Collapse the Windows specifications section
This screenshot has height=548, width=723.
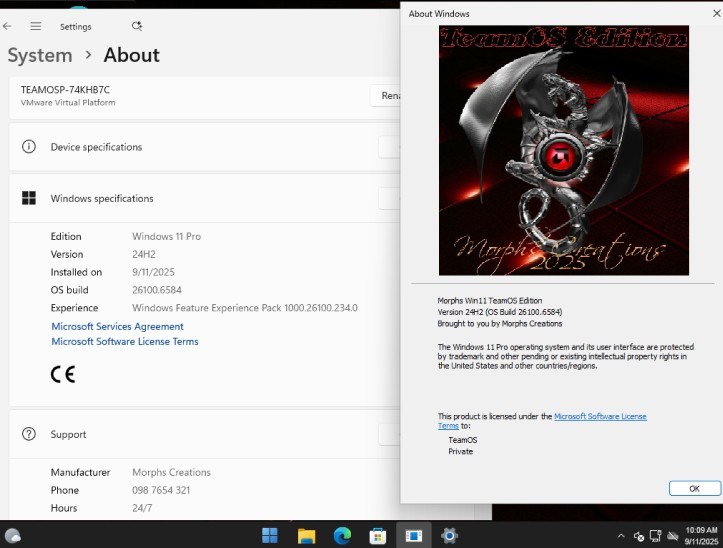point(389,198)
